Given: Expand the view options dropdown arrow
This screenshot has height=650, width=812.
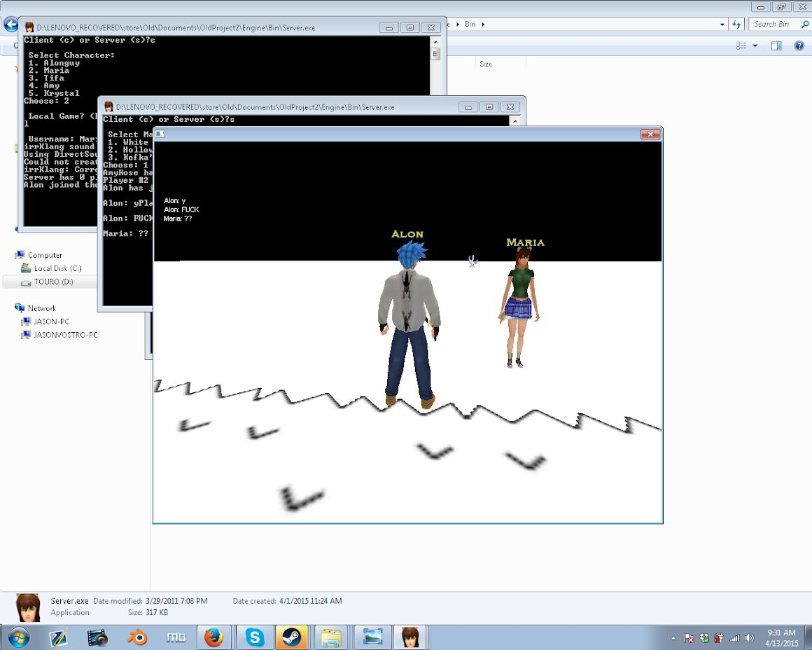Looking at the screenshot, I should [x=755, y=46].
